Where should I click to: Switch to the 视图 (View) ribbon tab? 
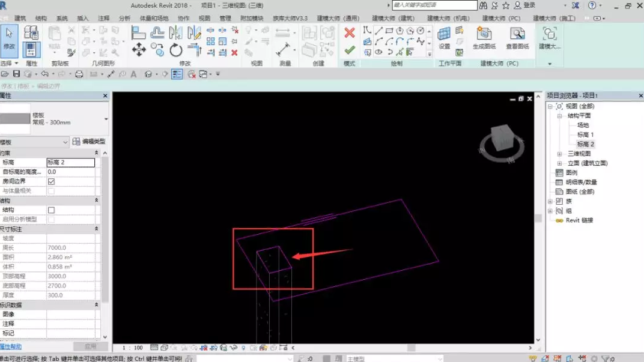(204, 19)
